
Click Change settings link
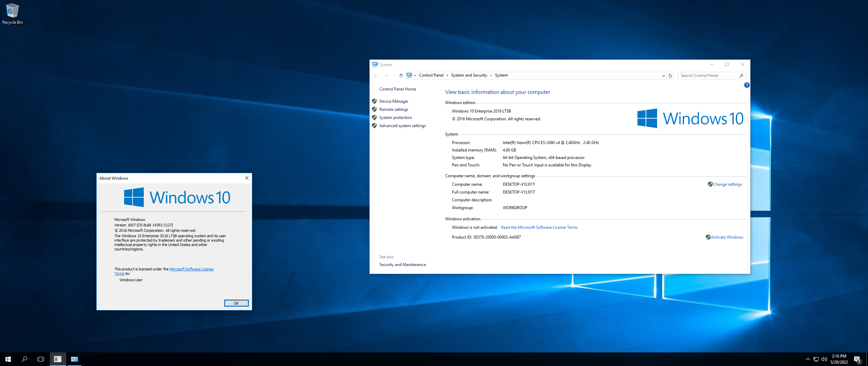[727, 184]
